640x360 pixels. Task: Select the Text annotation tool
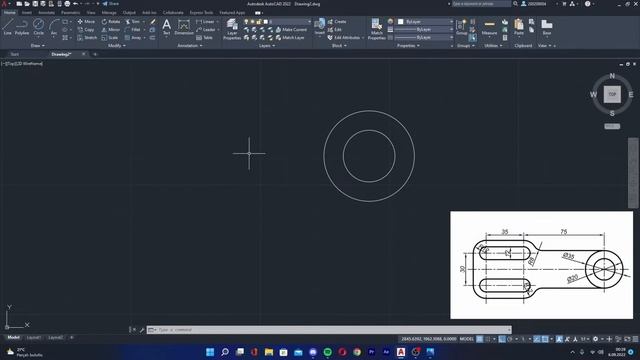click(x=167, y=27)
